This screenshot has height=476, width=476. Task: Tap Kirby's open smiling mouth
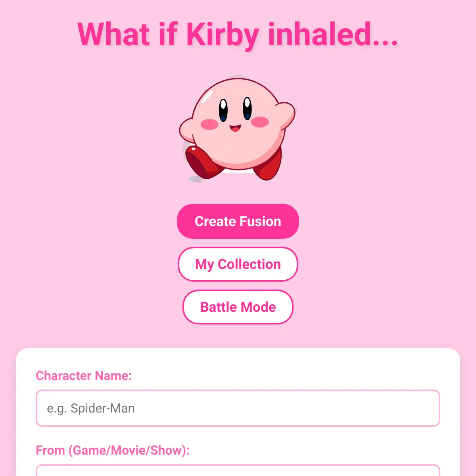click(x=235, y=128)
